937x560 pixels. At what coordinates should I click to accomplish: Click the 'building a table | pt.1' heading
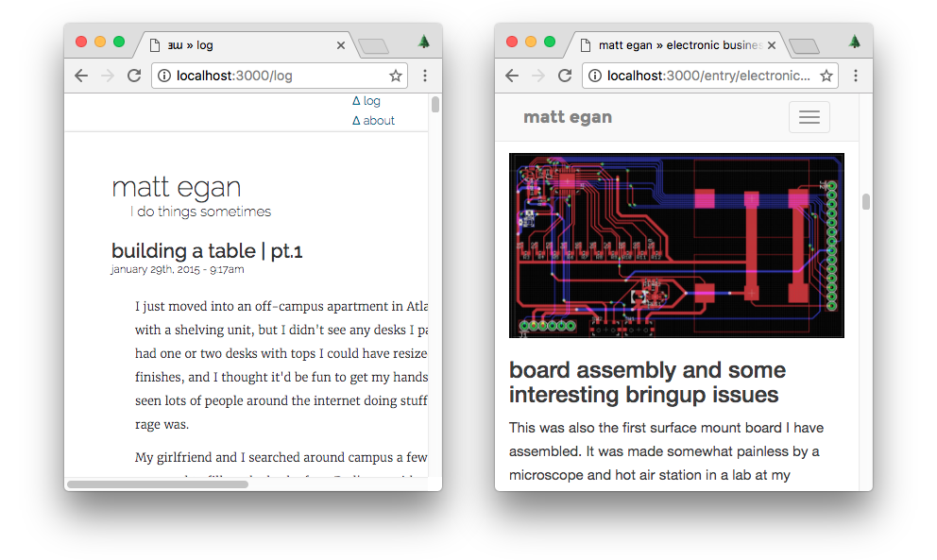[207, 250]
